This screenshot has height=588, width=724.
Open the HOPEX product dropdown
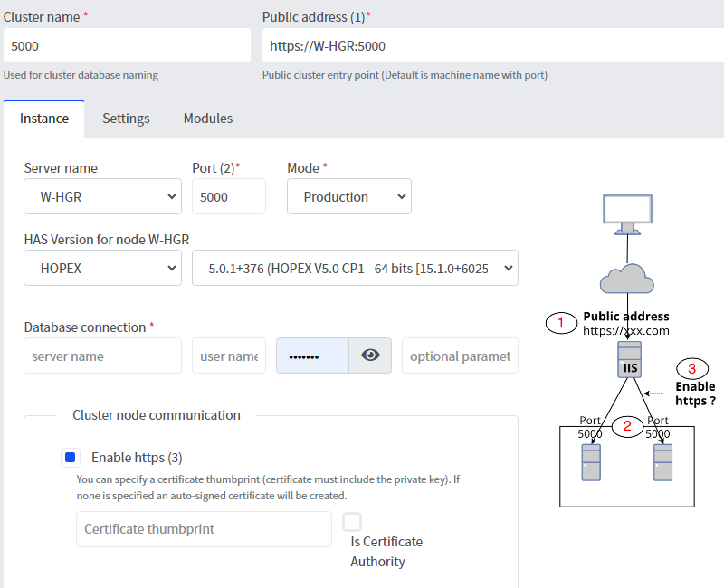[x=102, y=268]
